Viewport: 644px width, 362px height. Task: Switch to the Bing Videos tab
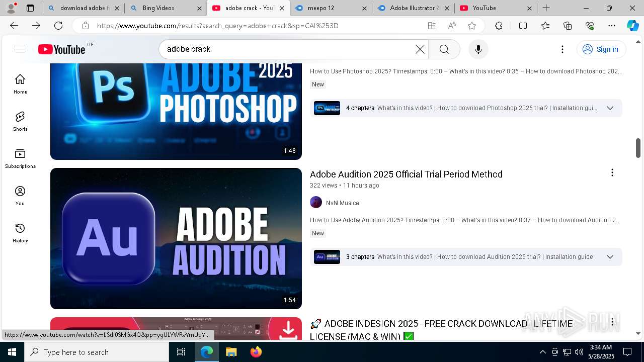[166, 8]
